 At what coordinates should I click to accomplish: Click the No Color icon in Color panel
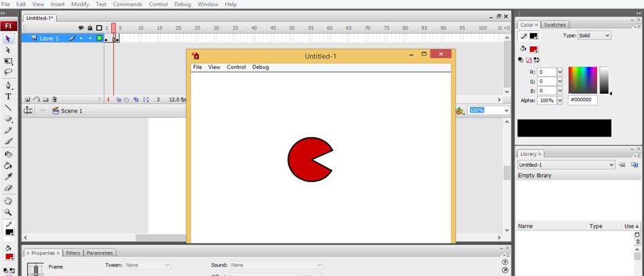click(529, 60)
